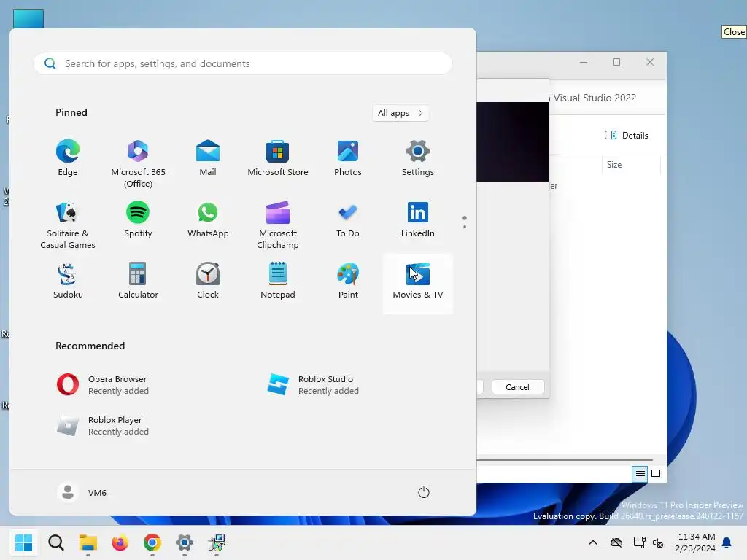Open Solitaire & Casual Games
Screen dimensions: 747x560
point(68,225)
